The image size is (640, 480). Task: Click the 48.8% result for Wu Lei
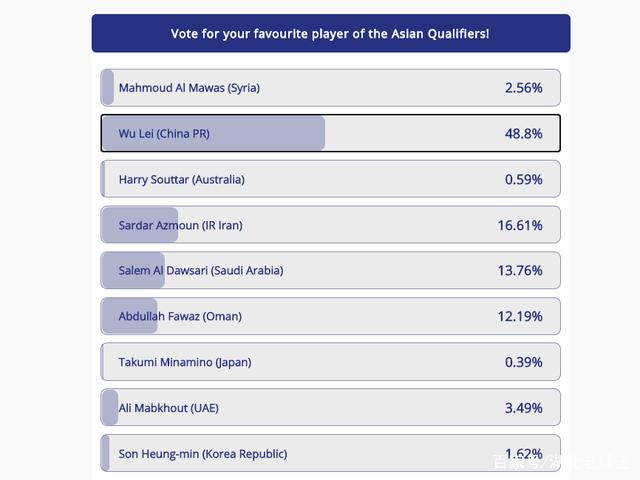[524, 134]
